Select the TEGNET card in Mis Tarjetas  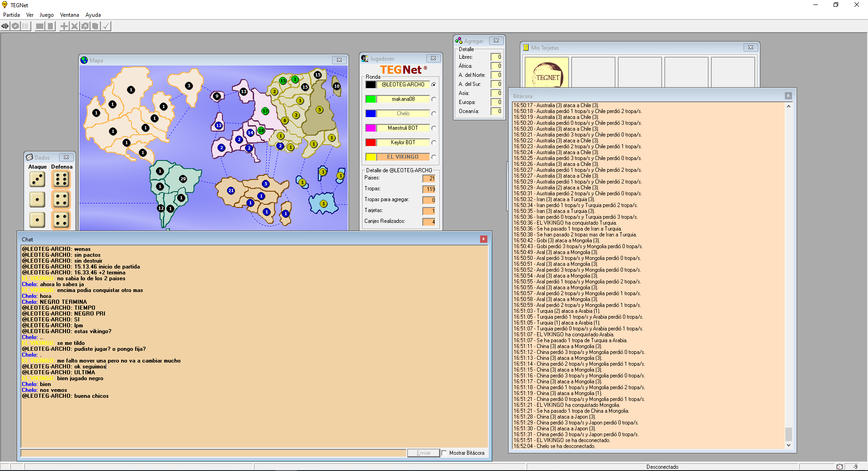tap(547, 73)
